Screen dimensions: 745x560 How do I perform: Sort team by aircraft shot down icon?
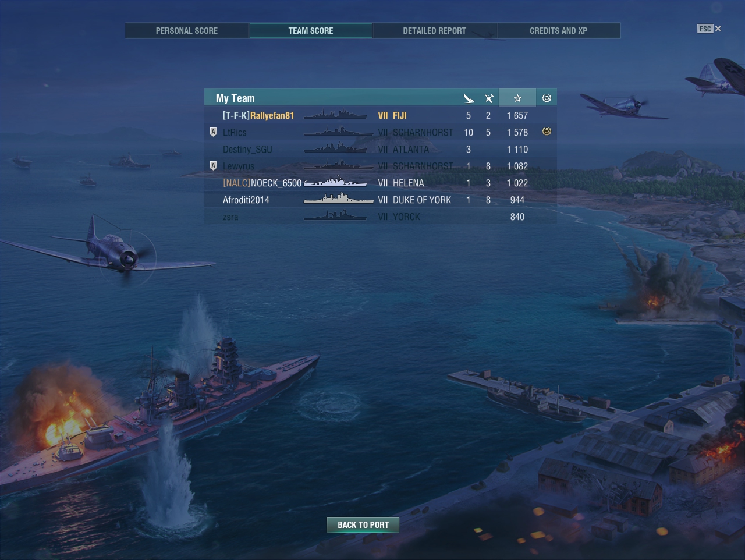coord(489,98)
